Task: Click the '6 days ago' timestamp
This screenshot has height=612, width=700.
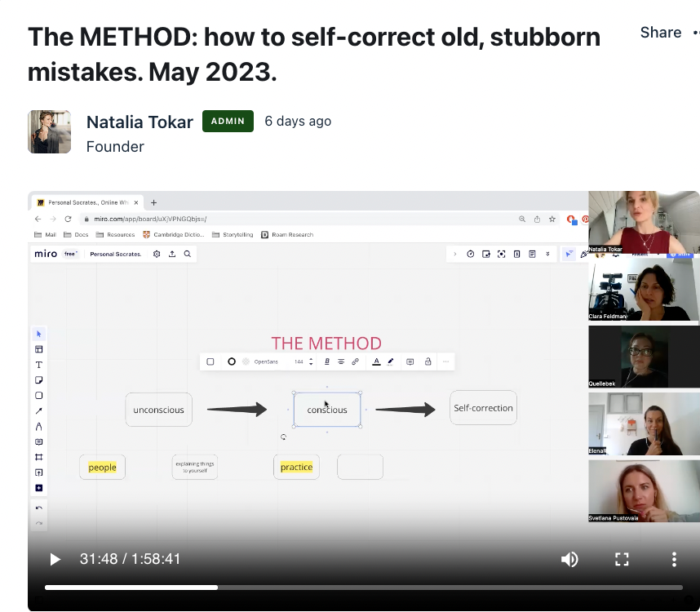Action: [x=298, y=121]
